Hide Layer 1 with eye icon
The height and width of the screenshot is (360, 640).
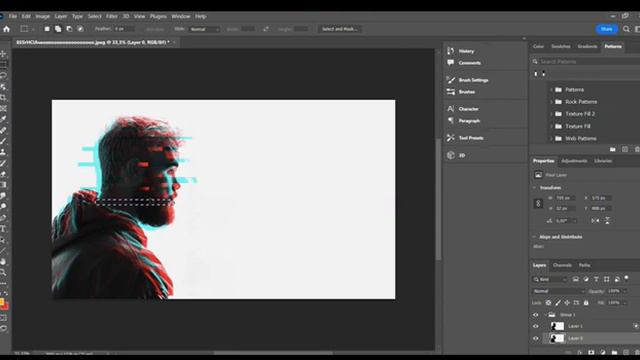536,326
